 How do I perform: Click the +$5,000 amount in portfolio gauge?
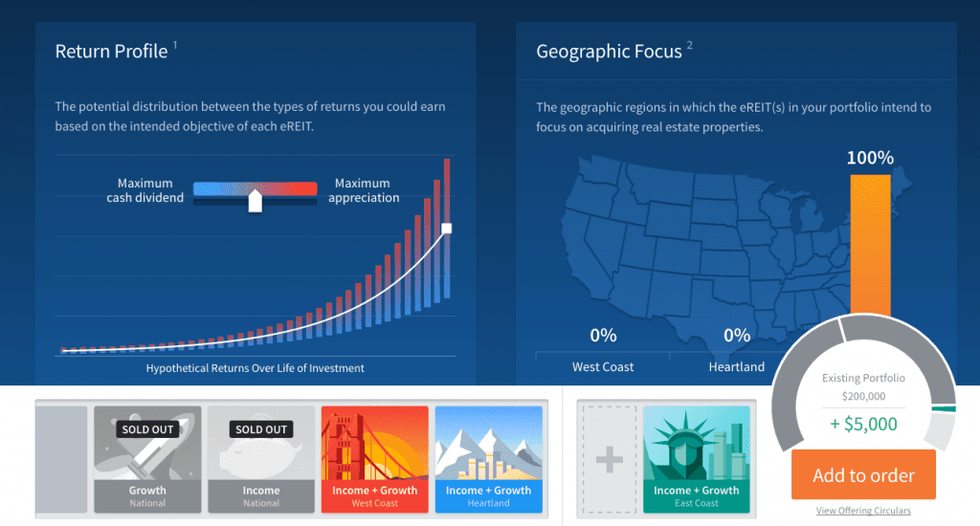863,425
